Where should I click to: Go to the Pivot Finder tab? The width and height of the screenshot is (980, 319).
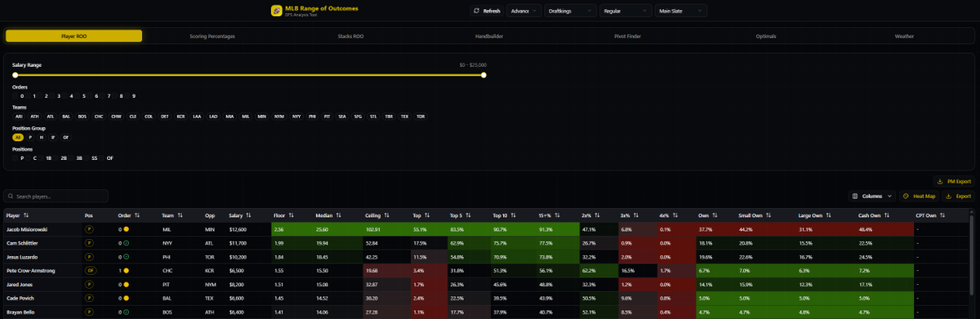(x=627, y=36)
